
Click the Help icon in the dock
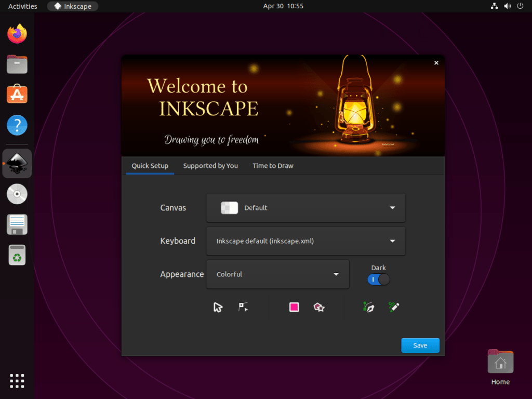tap(17, 125)
